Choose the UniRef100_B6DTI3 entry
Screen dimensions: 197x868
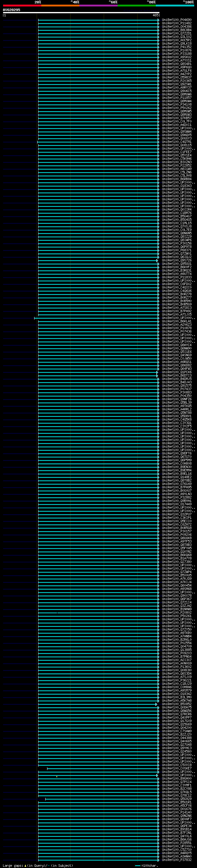[x=176, y=375]
